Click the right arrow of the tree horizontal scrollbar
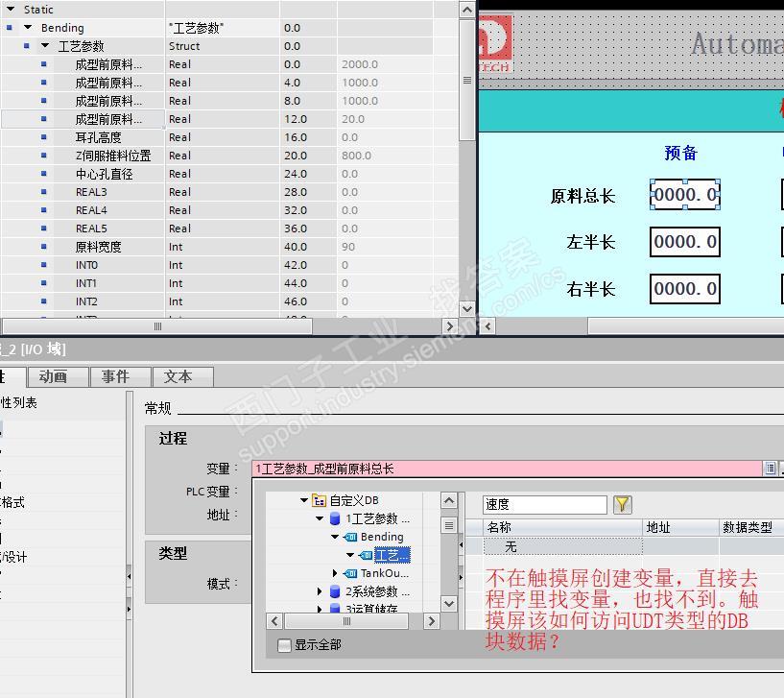 [x=431, y=621]
